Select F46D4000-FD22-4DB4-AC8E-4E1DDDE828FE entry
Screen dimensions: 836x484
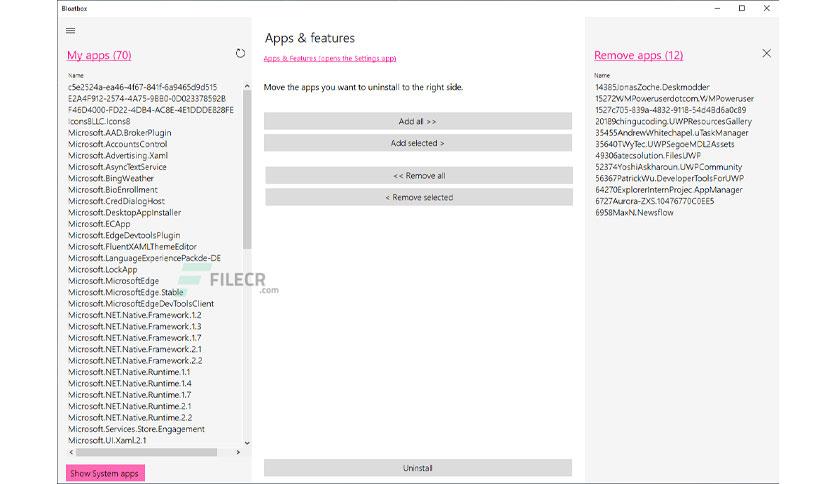(x=151, y=110)
